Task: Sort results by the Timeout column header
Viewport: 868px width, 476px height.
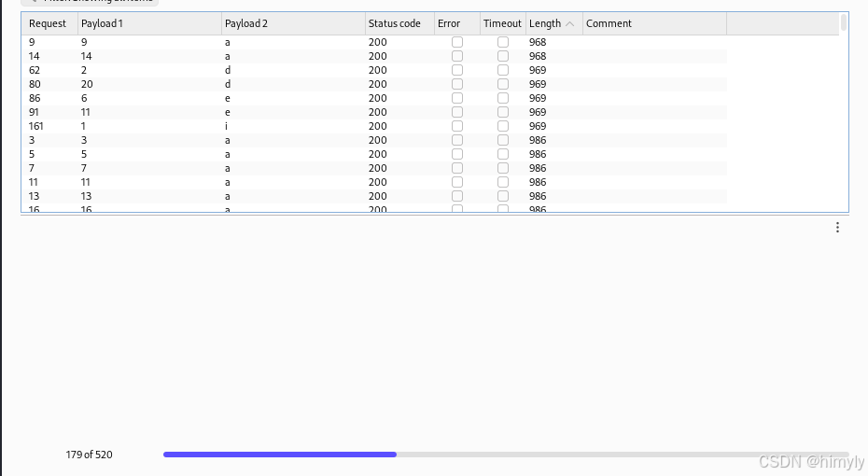Action: (x=502, y=24)
